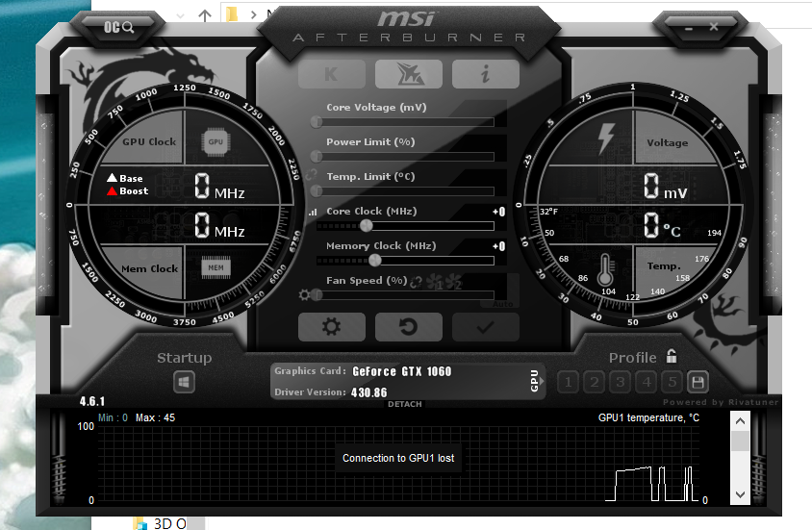Click the Core Voltage slider

coord(405,122)
